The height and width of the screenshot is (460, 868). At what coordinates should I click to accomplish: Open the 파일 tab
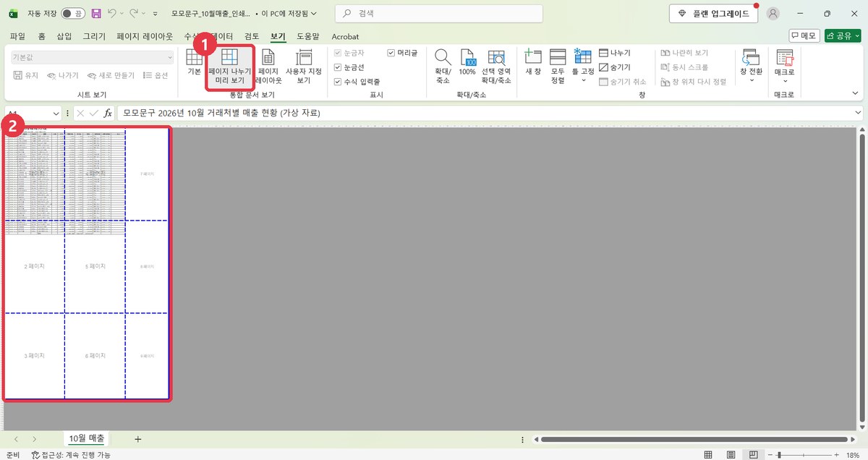coord(17,36)
